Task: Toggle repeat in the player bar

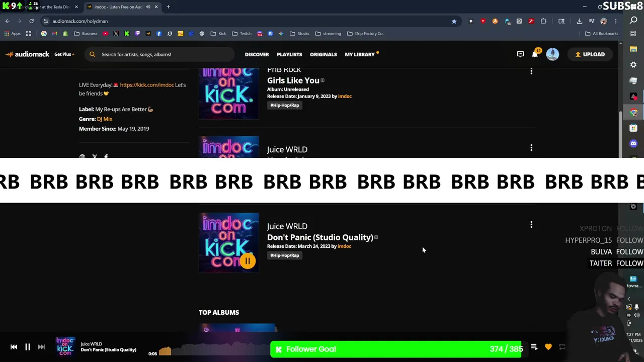Action: point(562,347)
